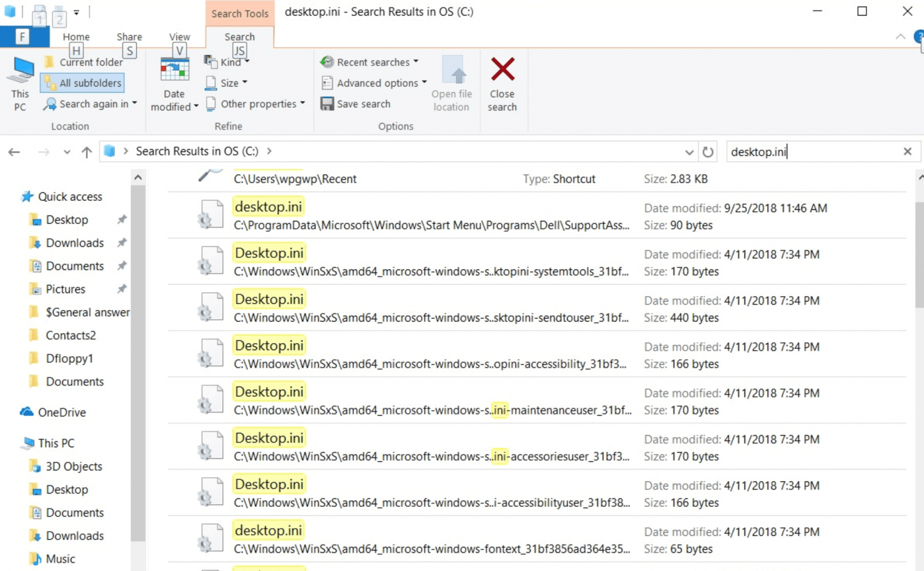Viewport: 924px width, 571px height.
Task: Toggle the Current folder search option
Action: (x=84, y=62)
